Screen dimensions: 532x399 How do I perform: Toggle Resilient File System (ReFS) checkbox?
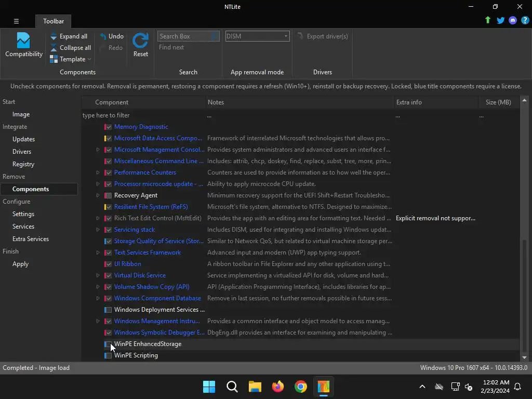click(x=108, y=207)
